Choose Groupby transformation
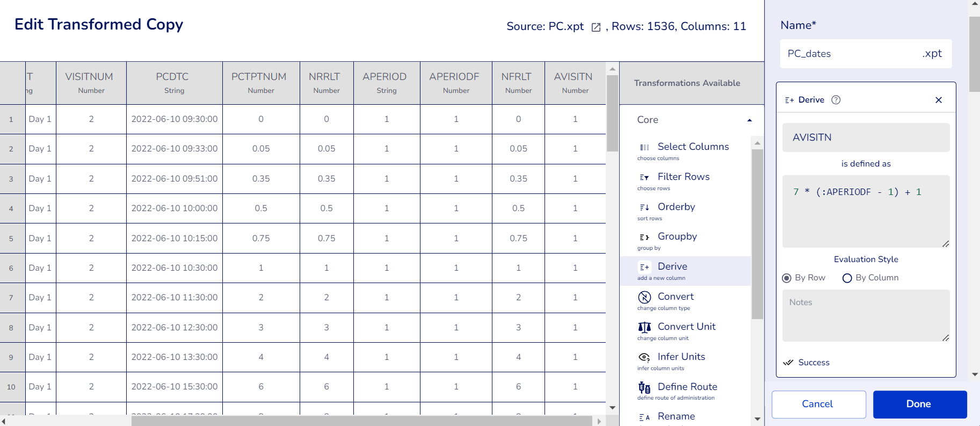The image size is (980, 426). pyautogui.click(x=685, y=241)
